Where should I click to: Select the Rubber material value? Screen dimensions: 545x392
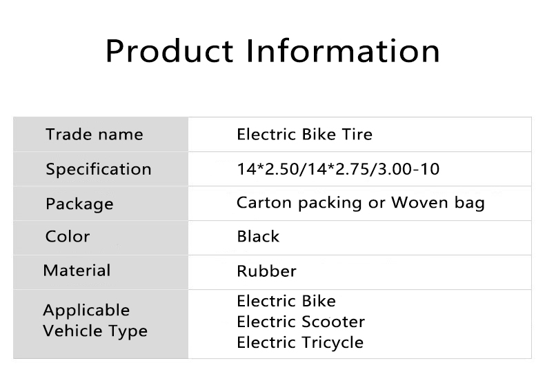pyautogui.click(x=266, y=271)
